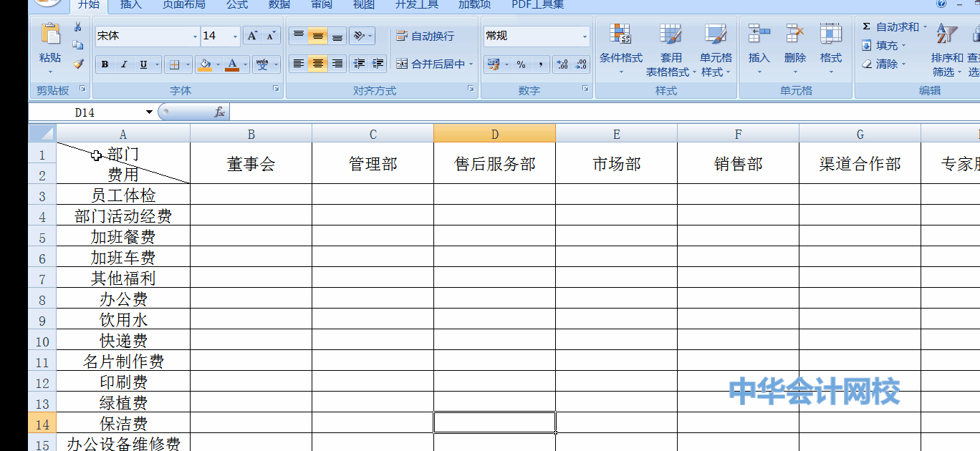Click the Select All corner button
This screenshot has height=451, width=980.
click(42, 133)
